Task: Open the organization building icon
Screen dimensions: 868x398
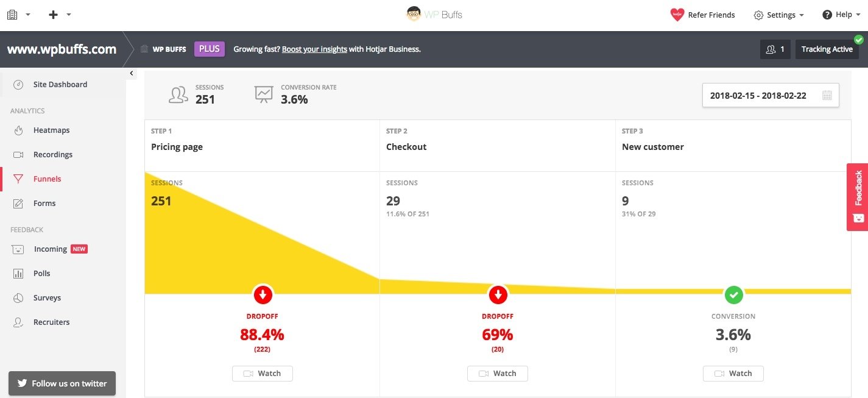Action: (x=12, y=15)
